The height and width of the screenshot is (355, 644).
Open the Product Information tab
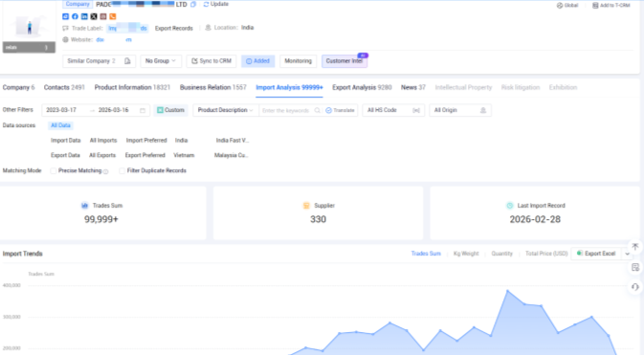click(x=132, y=87)
